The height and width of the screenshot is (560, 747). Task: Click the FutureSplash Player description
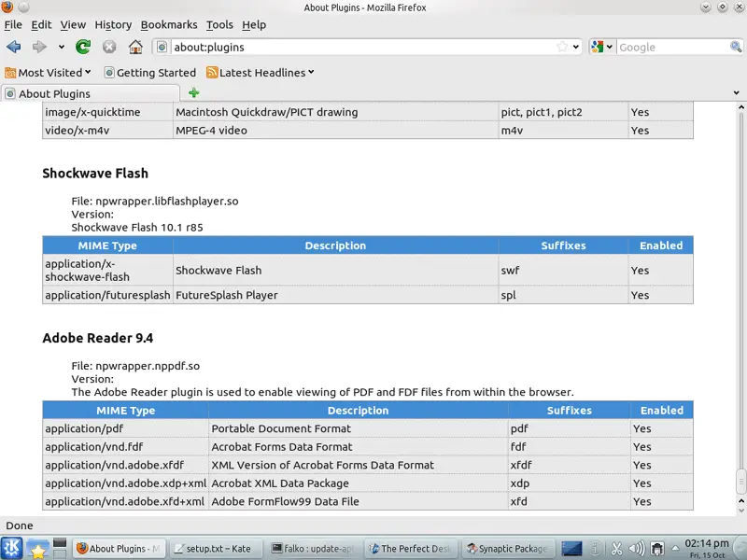[x=227, y=295]
